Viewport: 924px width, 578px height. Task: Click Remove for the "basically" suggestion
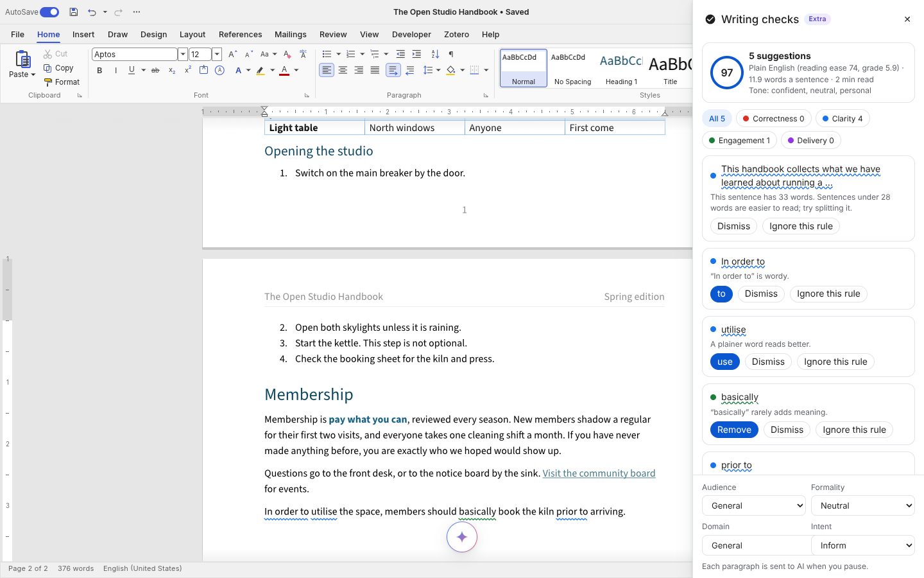734,430
